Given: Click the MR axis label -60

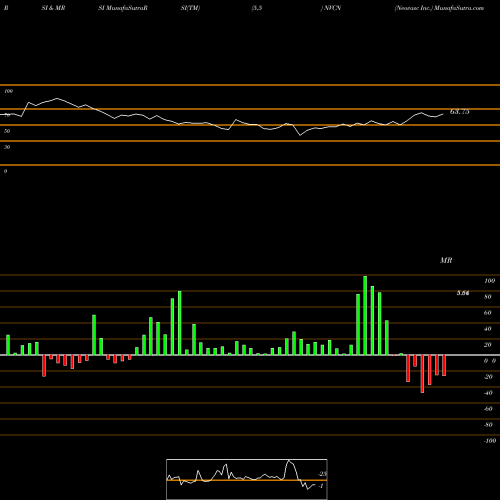Looking at the screenshot, I should [x=488, y=409].
